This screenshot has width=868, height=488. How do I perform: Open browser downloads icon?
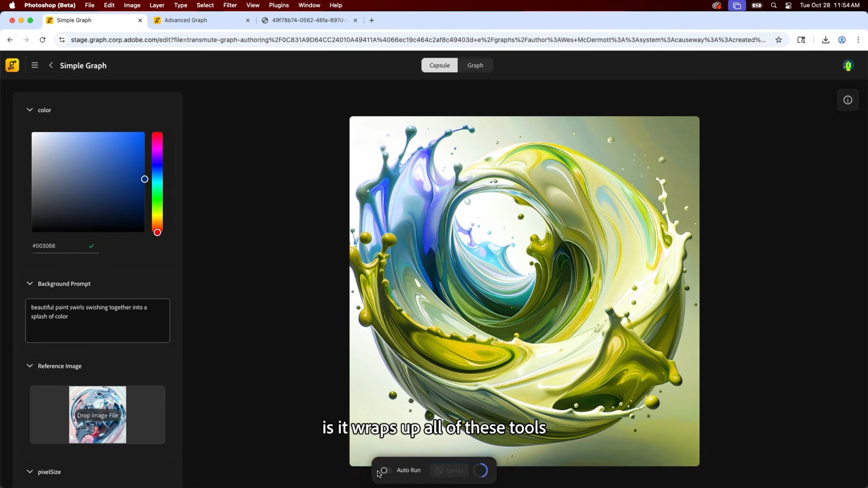click(x=825, y=40)
